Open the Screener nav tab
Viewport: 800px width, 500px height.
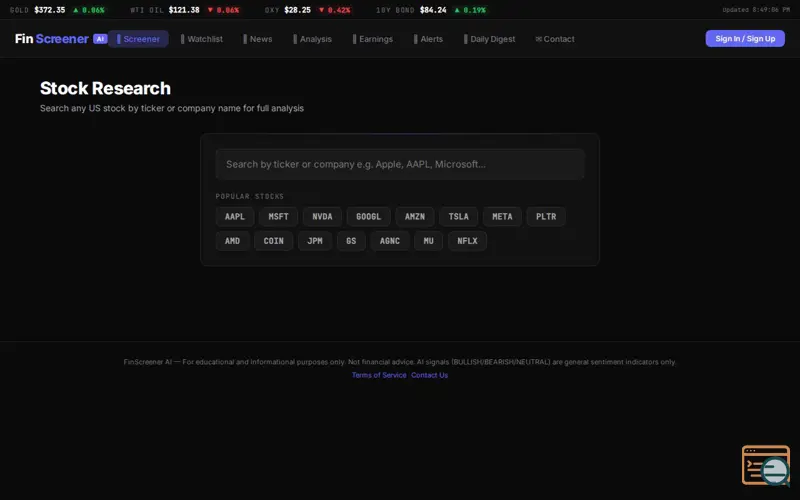click(x=138, y=39)
